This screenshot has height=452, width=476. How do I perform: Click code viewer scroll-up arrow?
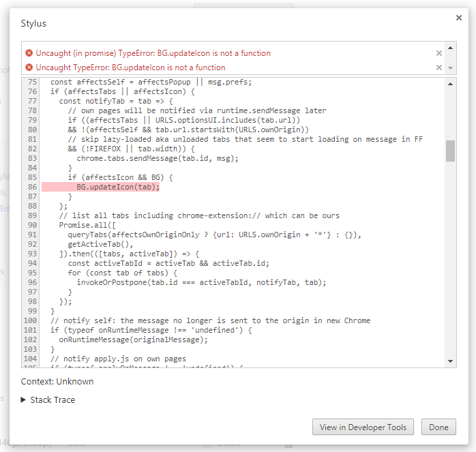pyautogui.click(x=451, y=84)
